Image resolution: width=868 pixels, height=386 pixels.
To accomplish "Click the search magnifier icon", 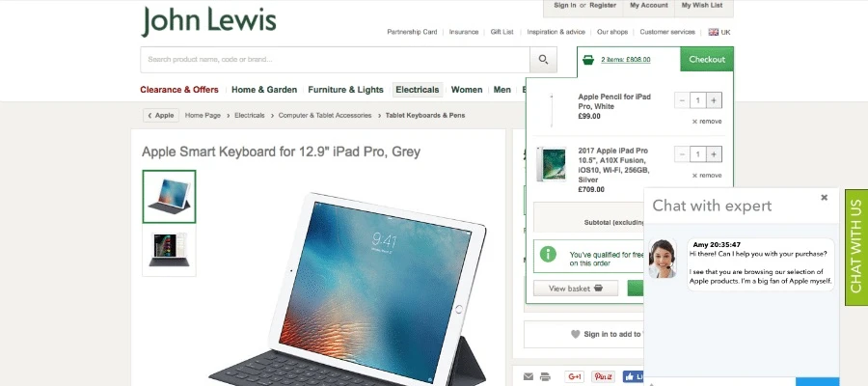I will [543, 60].
